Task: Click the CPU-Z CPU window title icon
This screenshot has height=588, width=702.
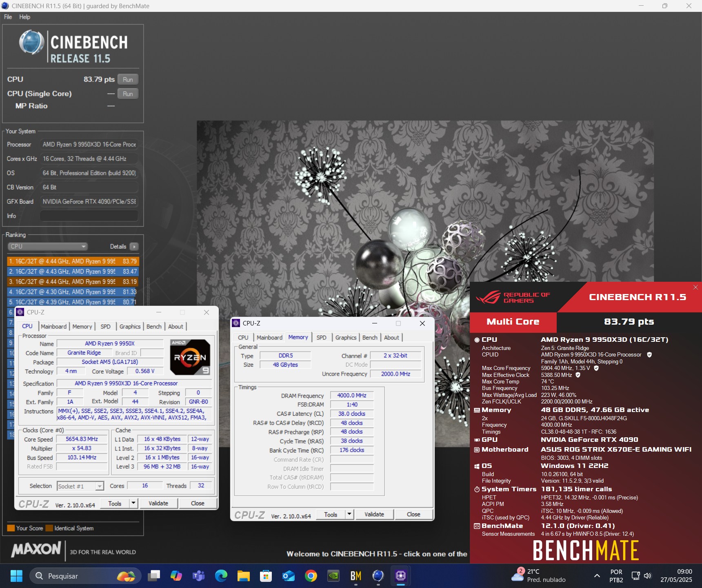Action: (x=20, y=312)
